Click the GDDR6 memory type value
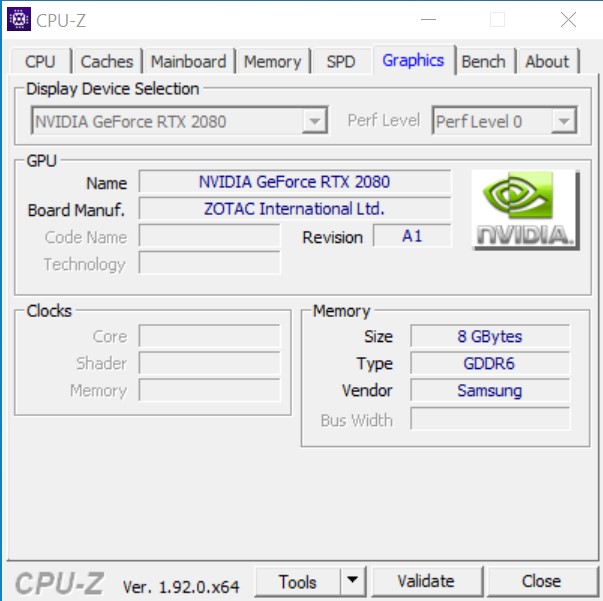 click(x=490, y=363)
